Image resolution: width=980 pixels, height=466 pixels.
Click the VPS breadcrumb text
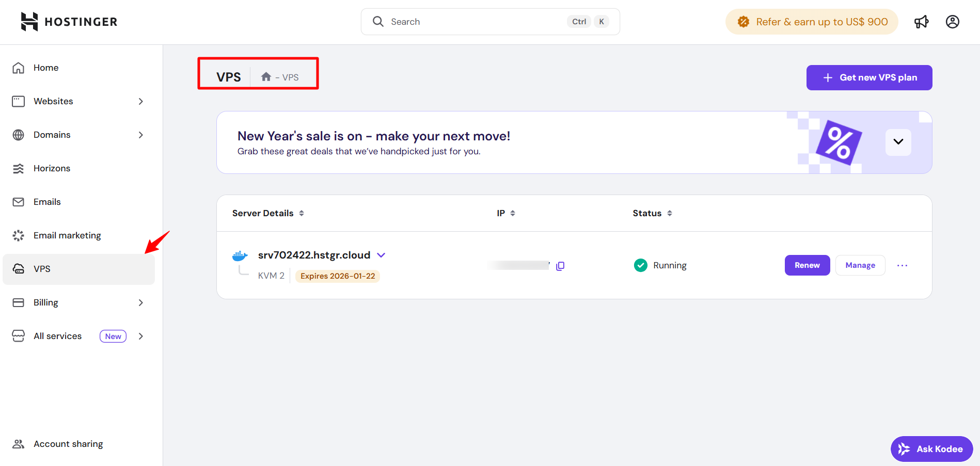coord(290,77)
